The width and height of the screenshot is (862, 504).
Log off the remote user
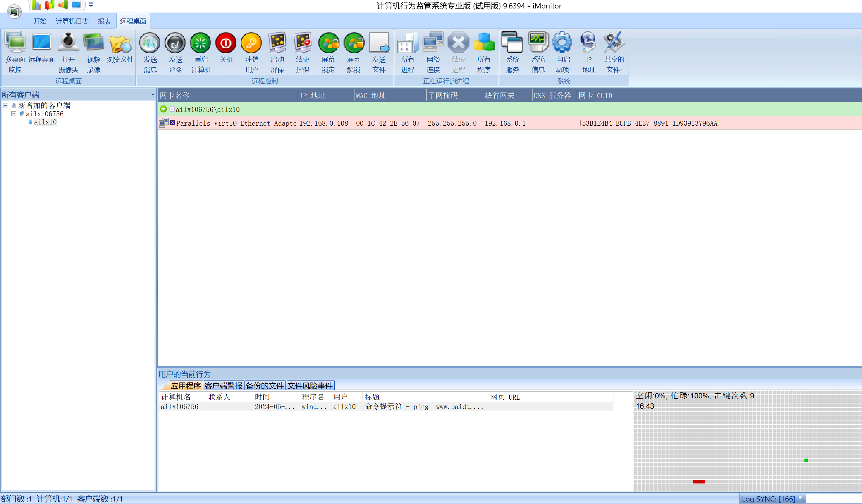click(x=252, y=52)
